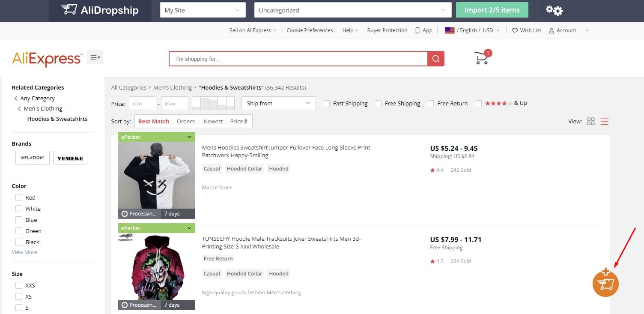
Task: Click the star rating 4.4 of first product
Action: point(437,170)
